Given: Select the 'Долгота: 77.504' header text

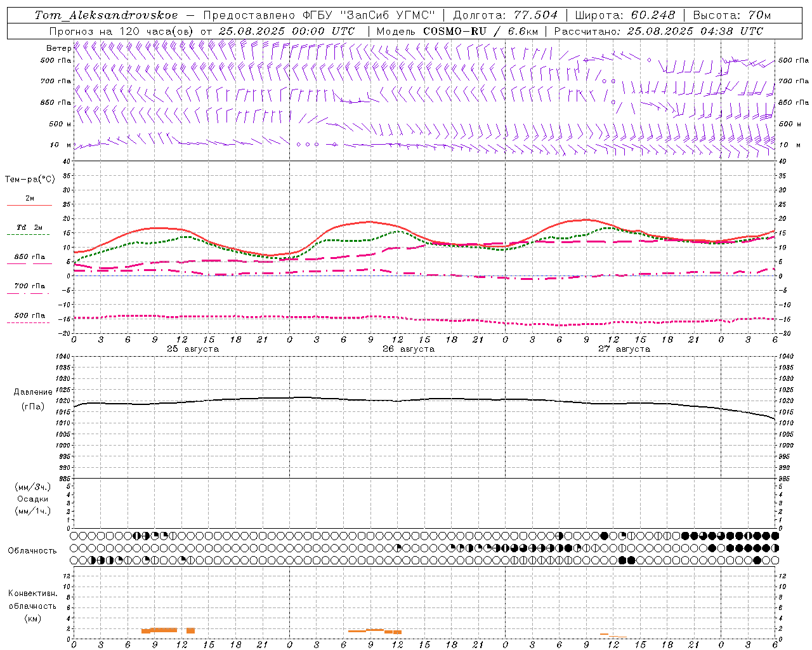Looking at the screenshot, I should point(505,15).
